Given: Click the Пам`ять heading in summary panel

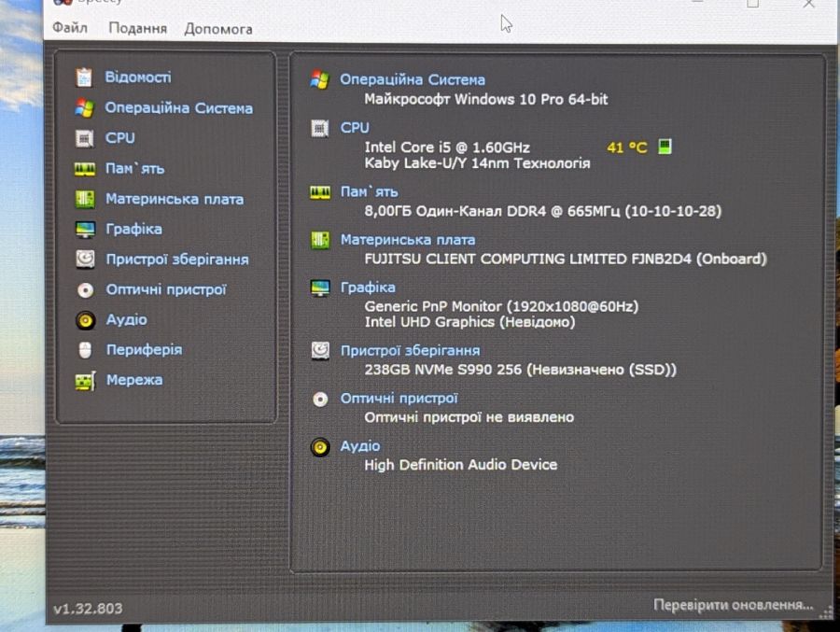Looking at the screenshot, I should pos(369,192).
